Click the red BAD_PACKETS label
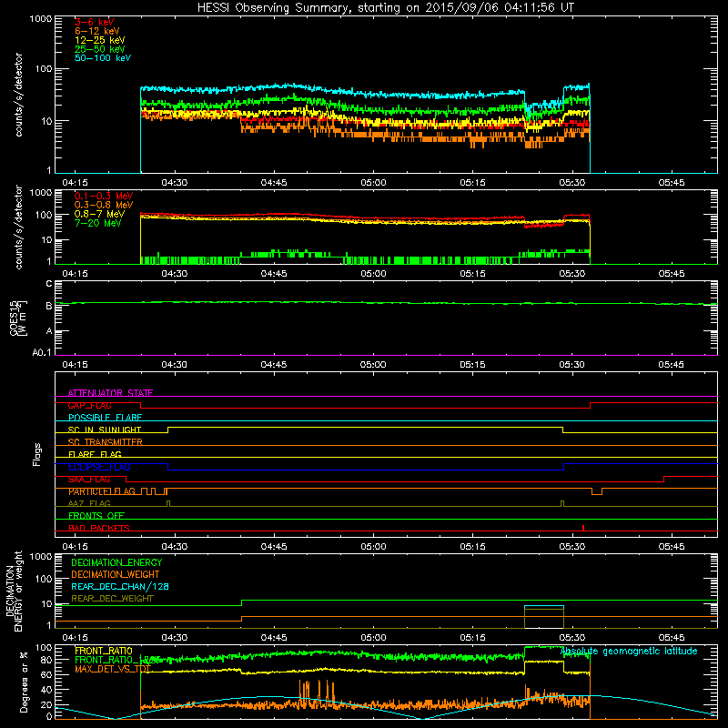Viewport: 728px width, 728px height. (99, 528)
